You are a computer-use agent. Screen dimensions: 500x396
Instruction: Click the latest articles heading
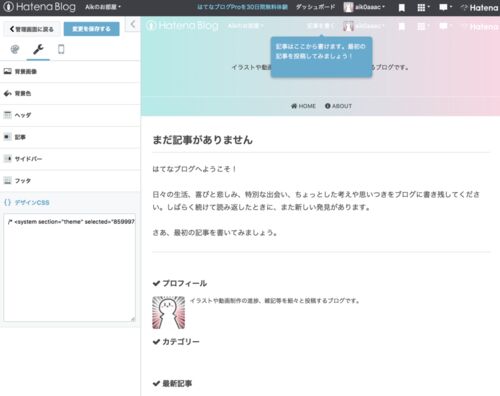172,383
